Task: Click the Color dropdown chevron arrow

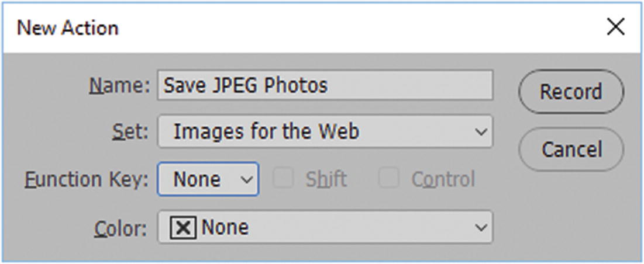Action: [481, 228]
